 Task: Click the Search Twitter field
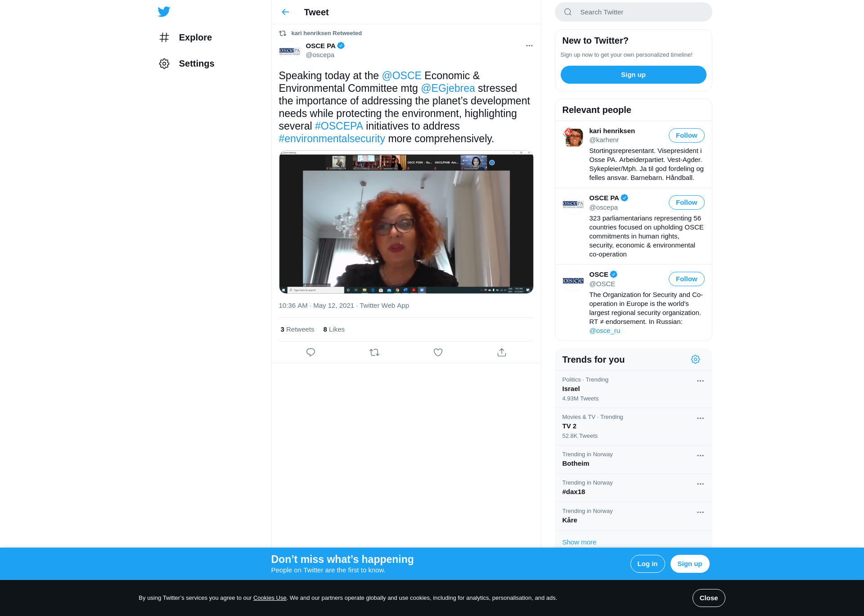pos(639,12)
